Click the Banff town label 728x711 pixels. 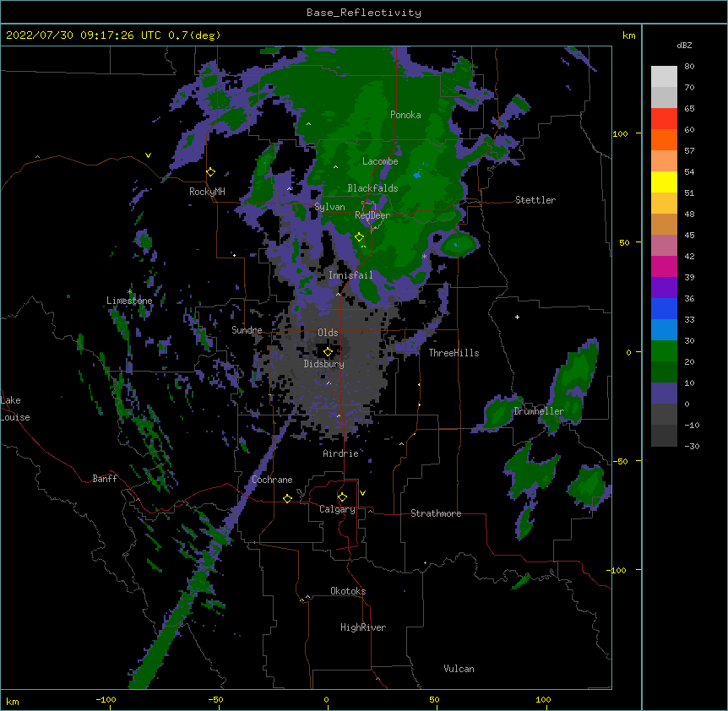[x=105, y=479]
